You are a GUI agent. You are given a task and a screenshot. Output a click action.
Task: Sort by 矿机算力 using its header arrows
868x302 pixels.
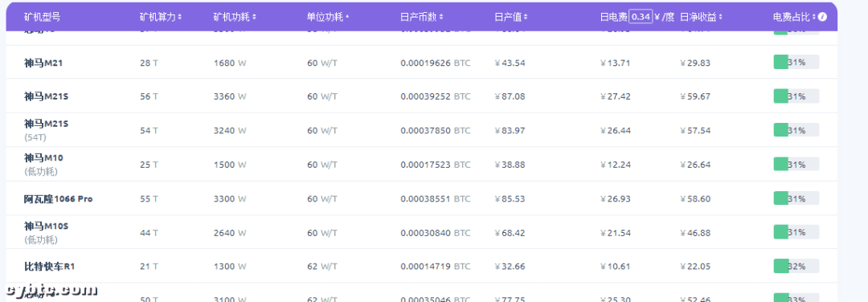(x=180, y=17)
